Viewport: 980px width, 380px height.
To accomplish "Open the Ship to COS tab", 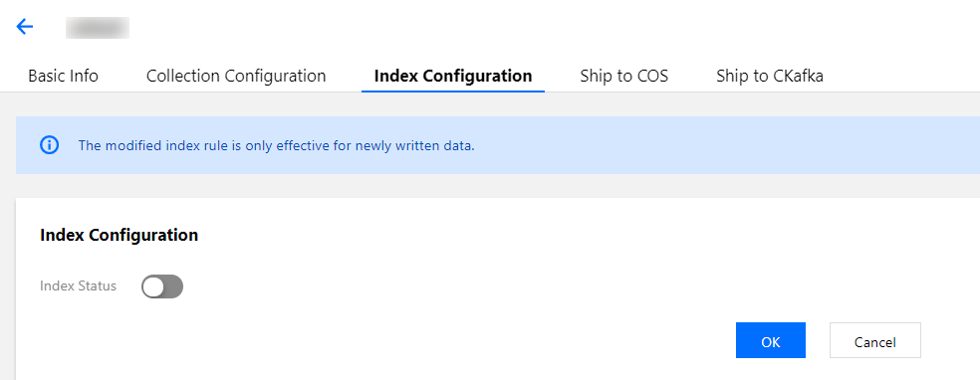I will click(624, 77).
